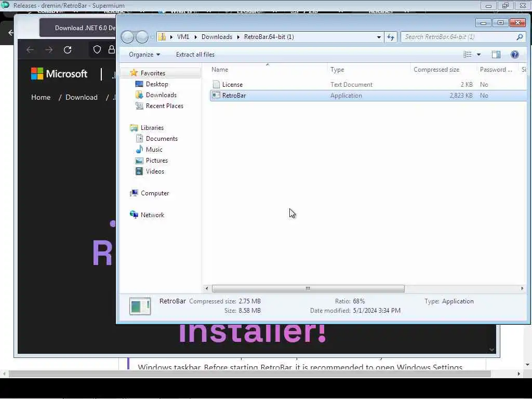This screenshot has width=532, height=399.
Task: Click the Downloads folder icon under Favorites
Action: click(x=139, y=95)
